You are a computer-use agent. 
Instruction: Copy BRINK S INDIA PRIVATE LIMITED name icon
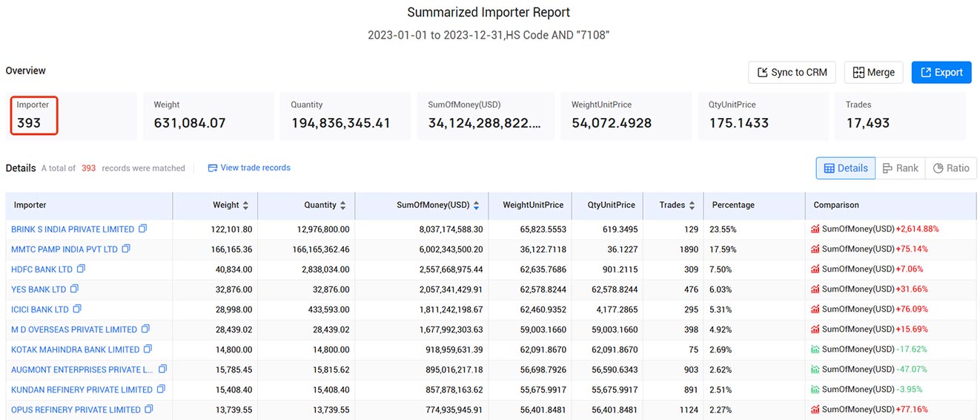(x=143, y=229)
